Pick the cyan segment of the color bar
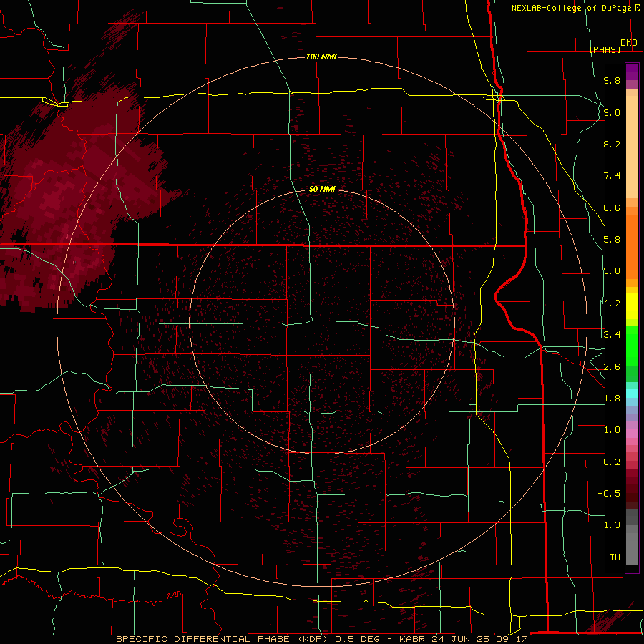This screenshot has width=644, height=644. coord(632,394)
